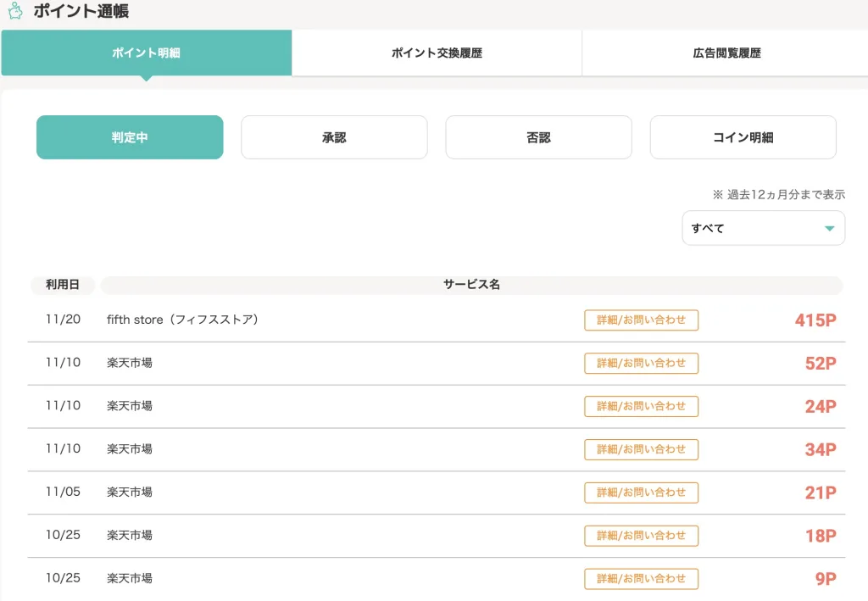Open the ポイント交換履歴 tab

click(x=437, y=53)
